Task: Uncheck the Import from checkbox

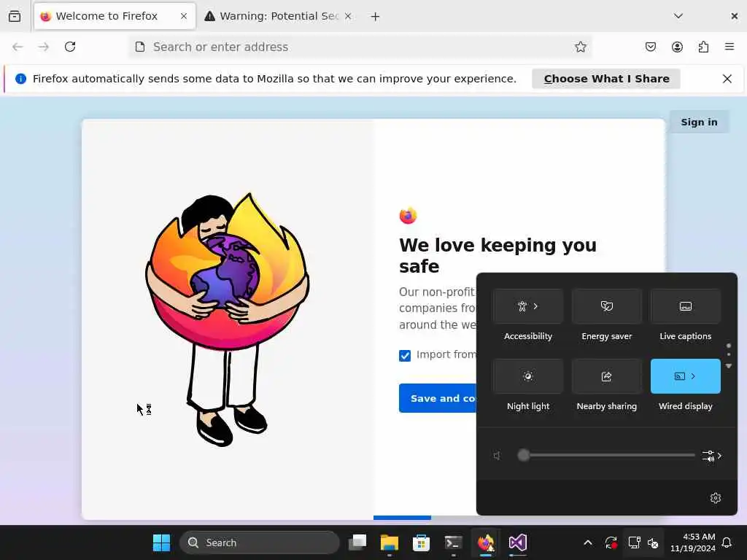Action: point(405,356)
